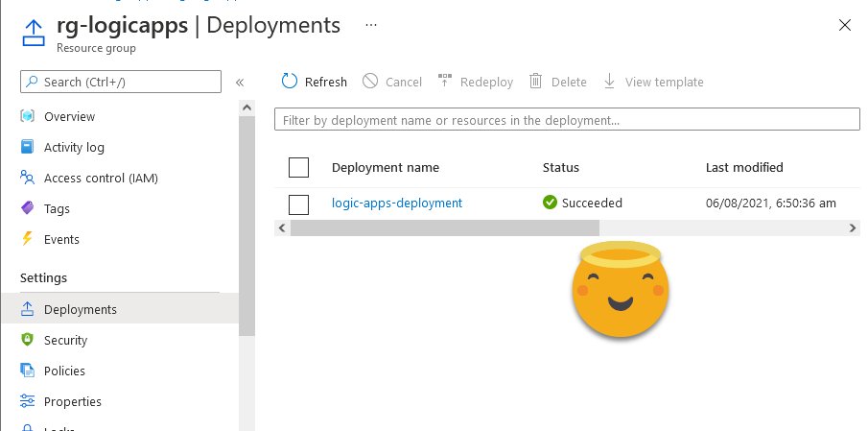The image size is (868, 431).
Task: Select Deployments in Settings section
Action: [x=120, y=309]
